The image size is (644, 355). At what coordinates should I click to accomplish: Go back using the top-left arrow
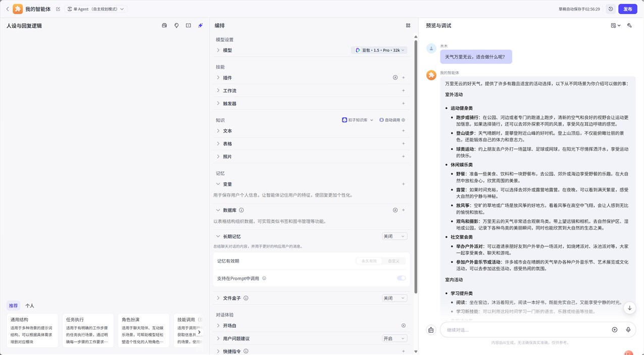point(7,9)
